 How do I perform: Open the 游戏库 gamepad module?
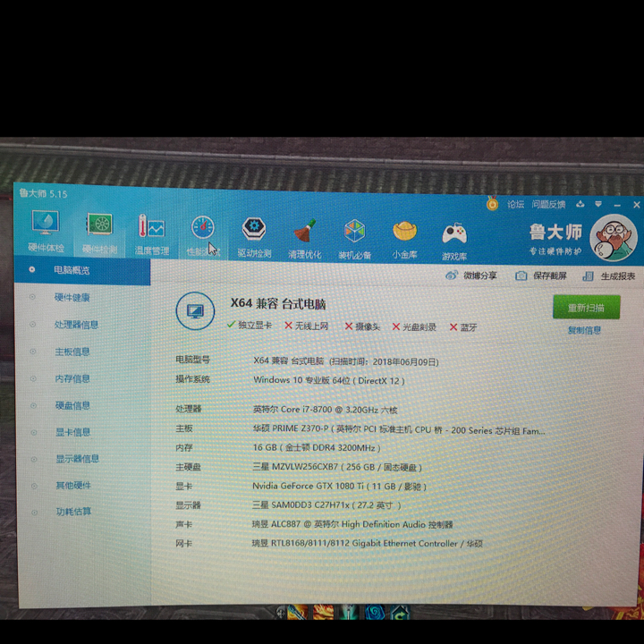(454, 242)
